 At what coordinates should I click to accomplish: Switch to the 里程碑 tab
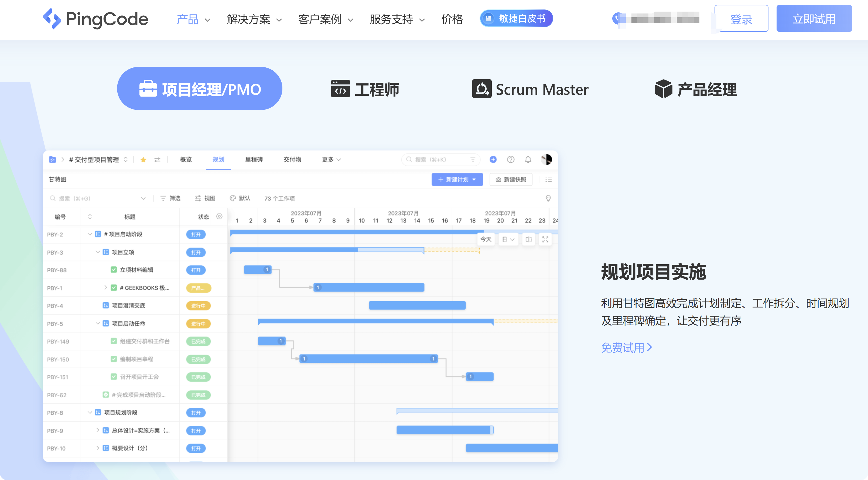click(x=254, y=160)
